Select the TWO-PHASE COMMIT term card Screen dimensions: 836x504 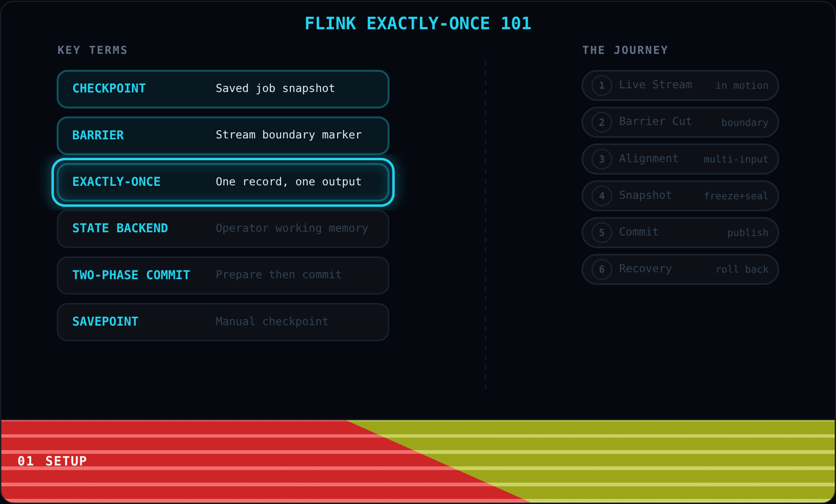point(223,275)
